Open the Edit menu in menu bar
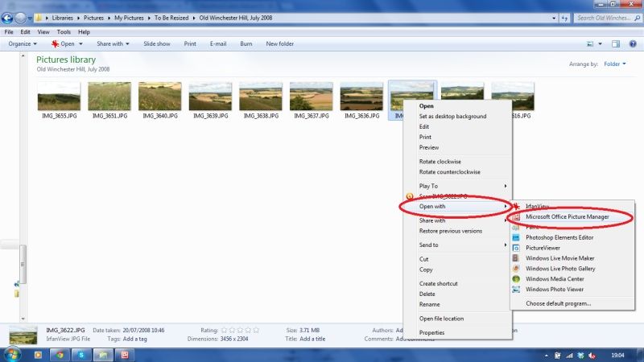Image resolution: width=644 pixels, height=362 pixels. pos(25,32)
